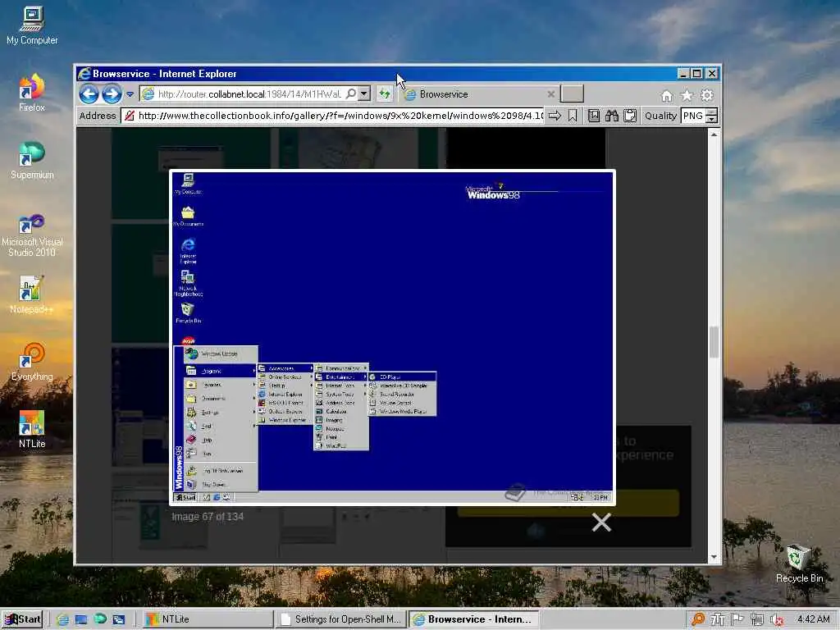Click the muted volume tray icon
The height and width of the screenshot is (630, 840).
(777, 620)
